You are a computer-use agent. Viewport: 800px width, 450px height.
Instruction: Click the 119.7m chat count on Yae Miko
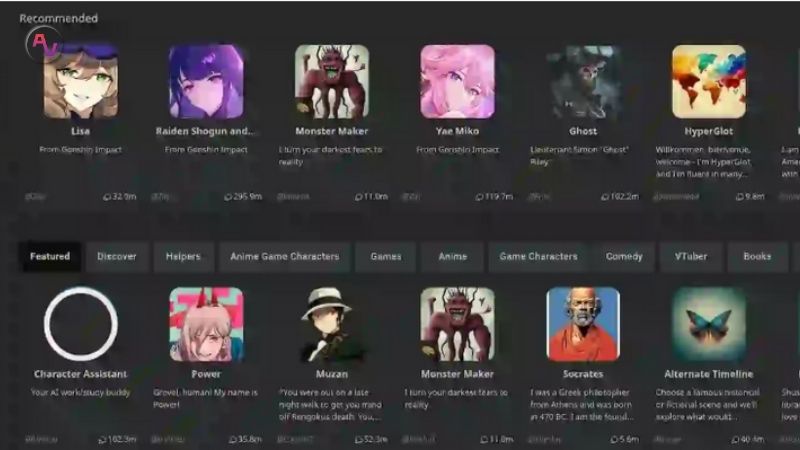pos(494,196)
